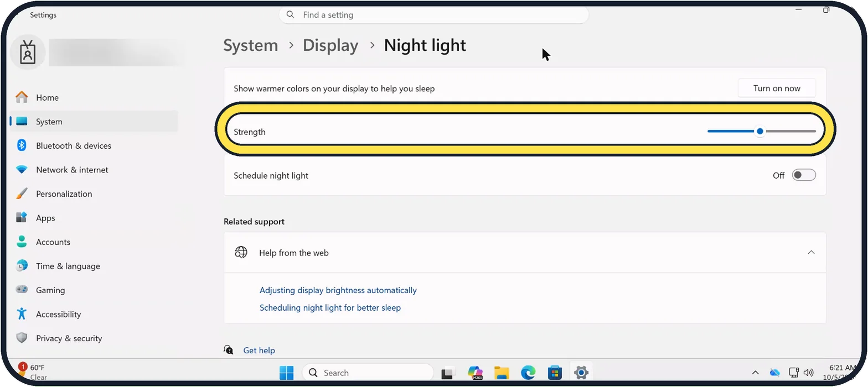Open Time & language settings

94,266
